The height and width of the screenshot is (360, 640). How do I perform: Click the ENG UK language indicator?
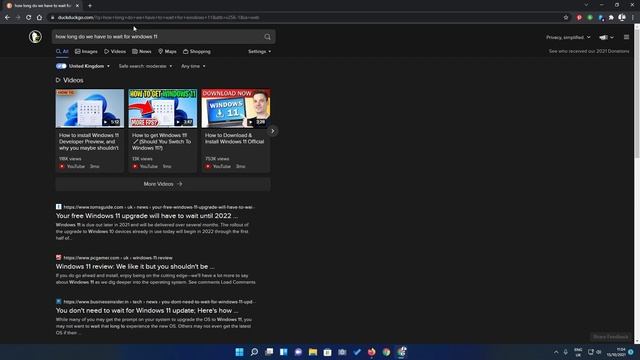(x=578, y=352)
